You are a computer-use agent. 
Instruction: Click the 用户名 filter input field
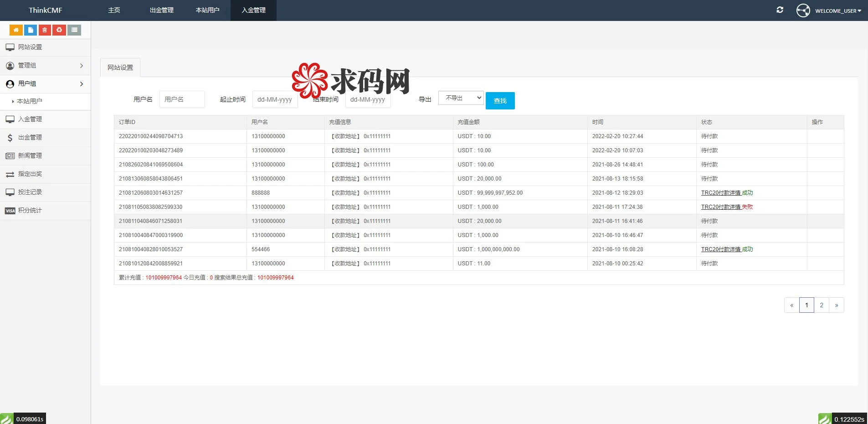pyautogui.click(x=182, y=99)
